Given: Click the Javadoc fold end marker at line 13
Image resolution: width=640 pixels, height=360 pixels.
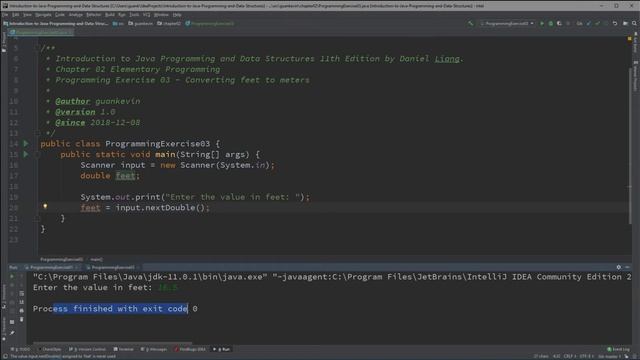Looking at the screenshot, I should click(x=37, y=133).
